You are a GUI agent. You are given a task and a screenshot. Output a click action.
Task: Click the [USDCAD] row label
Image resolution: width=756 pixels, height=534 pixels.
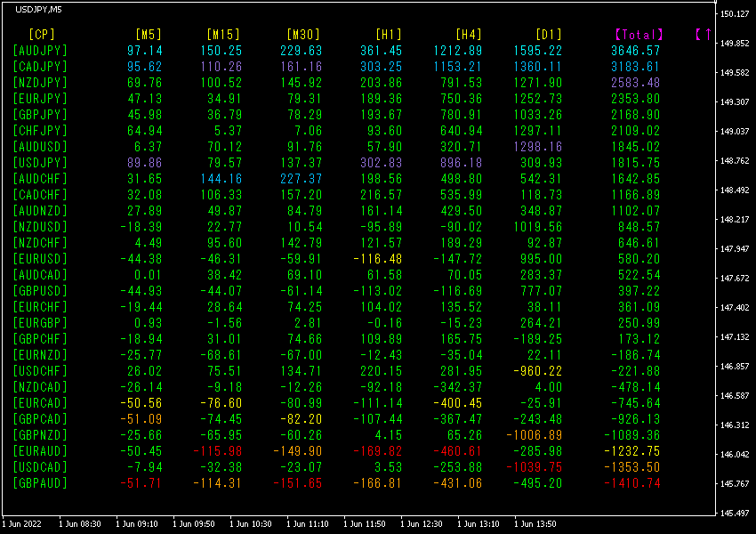point(40,467)
